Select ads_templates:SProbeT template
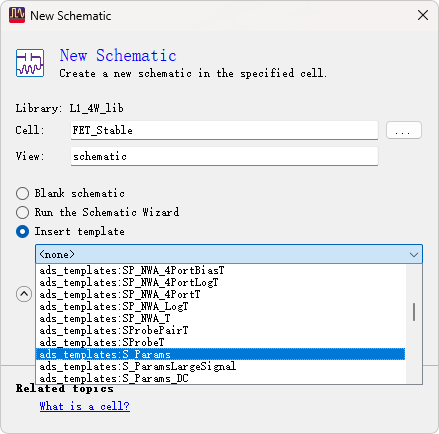The image size is (439, 434). click(220, 342)
